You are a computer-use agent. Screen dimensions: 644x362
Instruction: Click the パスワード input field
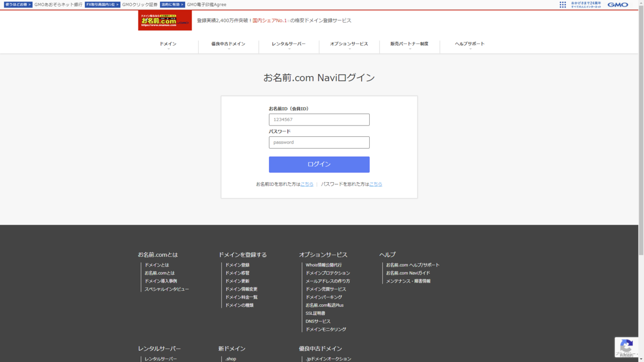(319, 142)
